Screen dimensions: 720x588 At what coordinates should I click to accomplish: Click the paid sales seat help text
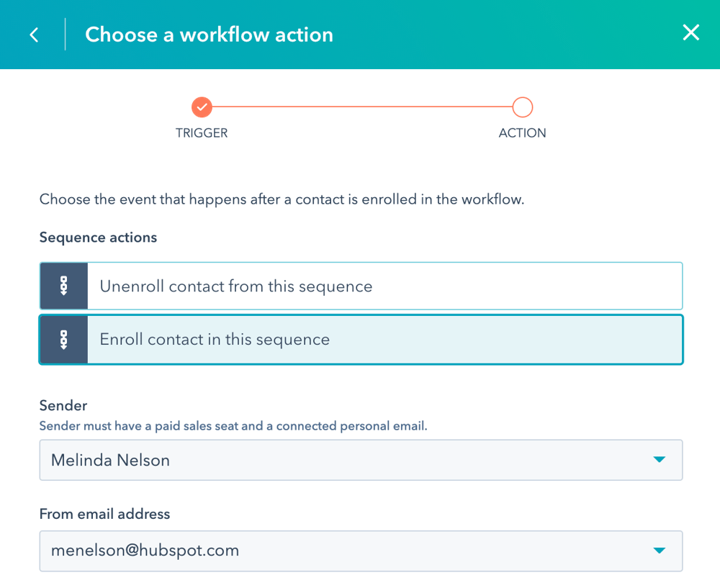(233, 426)
